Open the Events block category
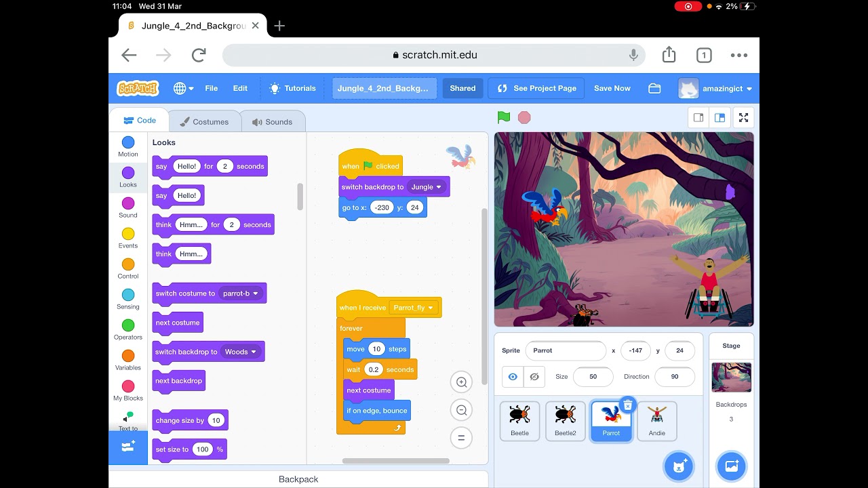Screen dimensions: 868x488 point(128,238)
